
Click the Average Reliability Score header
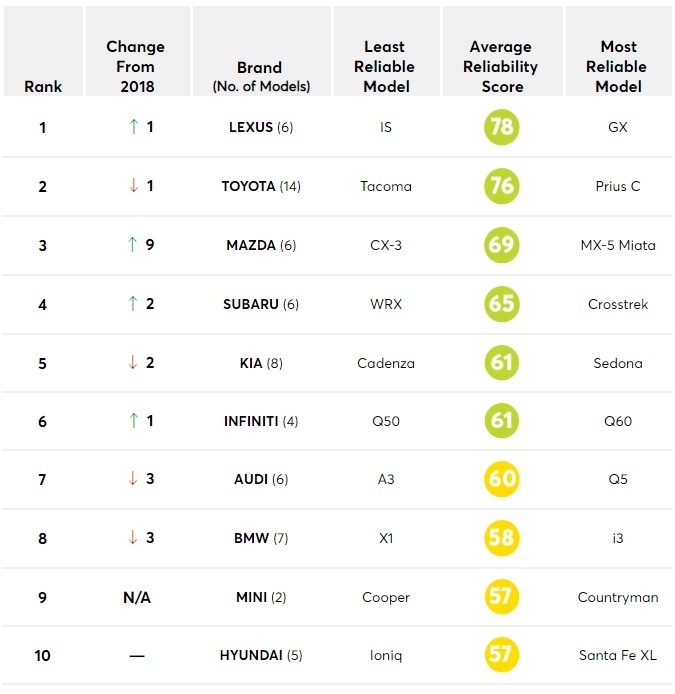502,66
